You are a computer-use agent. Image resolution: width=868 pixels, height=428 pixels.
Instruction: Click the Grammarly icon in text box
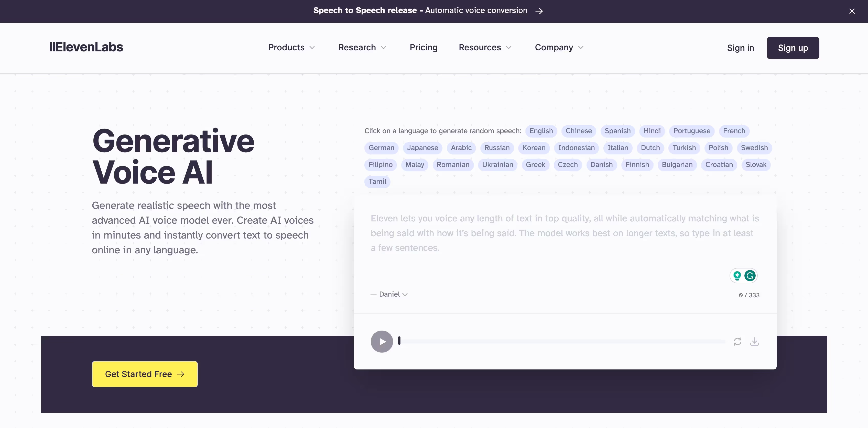[x=750, y=276]
